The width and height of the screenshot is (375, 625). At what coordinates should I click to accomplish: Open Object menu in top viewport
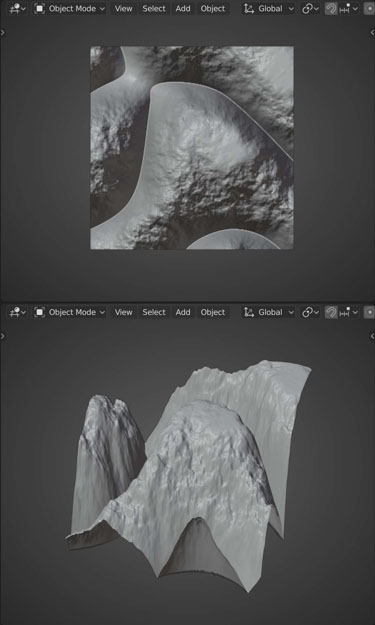click(x=213, y=8)
